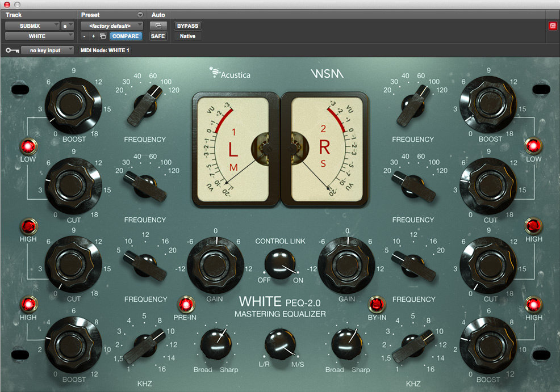Toggle the left LOW band red LED
This screenshot has height=392, width=560.
click(x=28, y=146)
